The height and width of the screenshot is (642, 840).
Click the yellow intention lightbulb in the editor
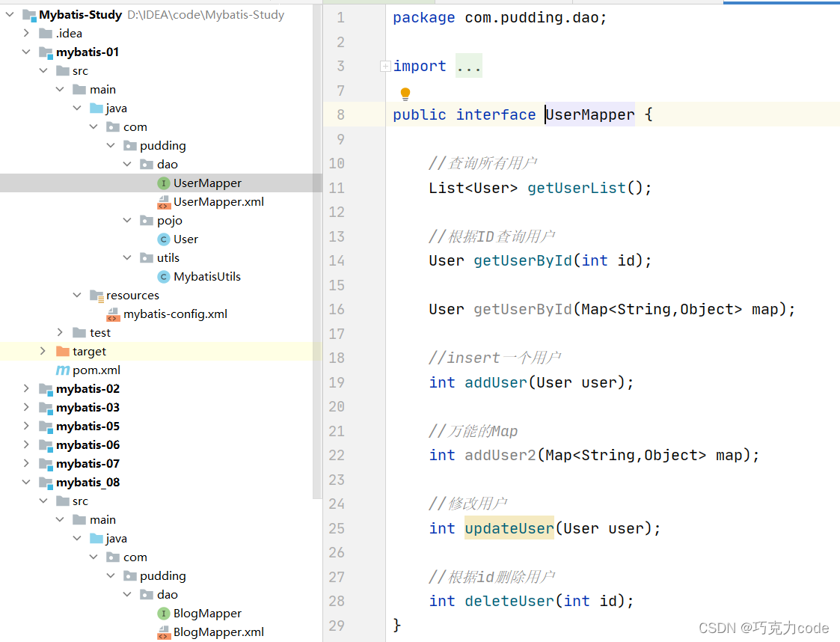coord(405,94)
